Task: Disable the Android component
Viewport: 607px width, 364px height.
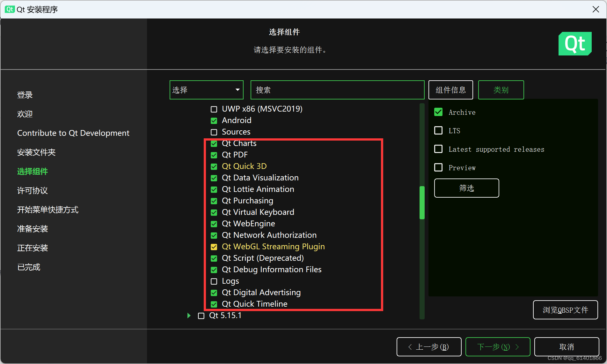Action: coord(214,120)
